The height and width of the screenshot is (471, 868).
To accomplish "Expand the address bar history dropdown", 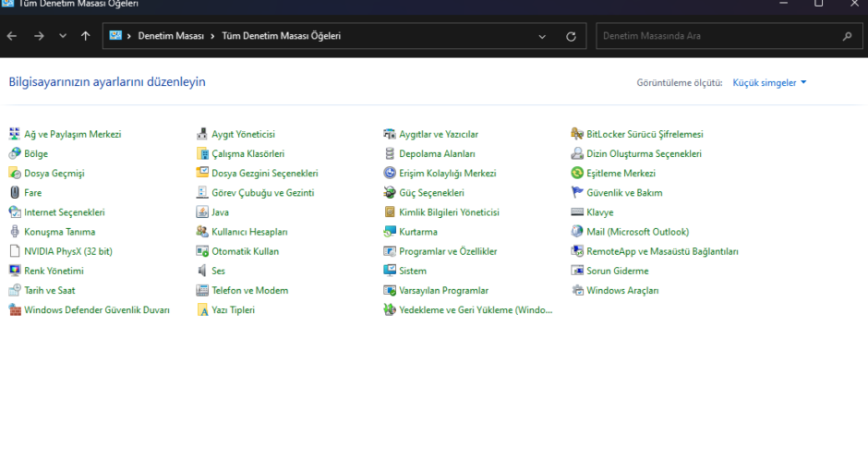I will (543, 37).
